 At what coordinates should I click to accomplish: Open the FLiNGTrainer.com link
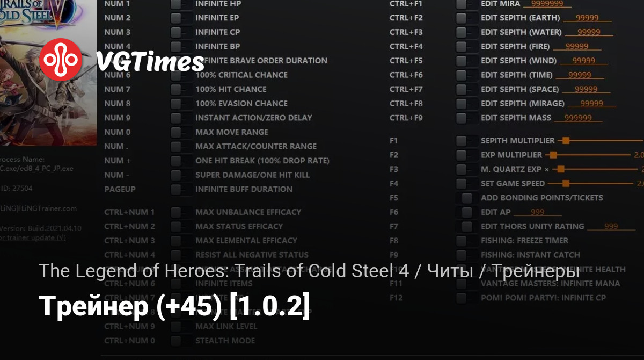[x=40, y=208]
